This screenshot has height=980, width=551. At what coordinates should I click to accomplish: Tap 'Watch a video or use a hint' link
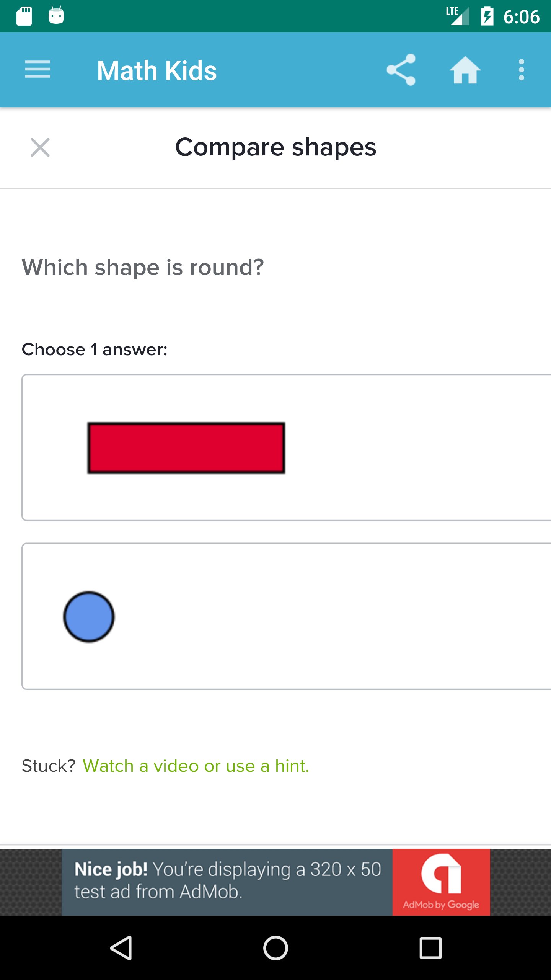(196, 766)
